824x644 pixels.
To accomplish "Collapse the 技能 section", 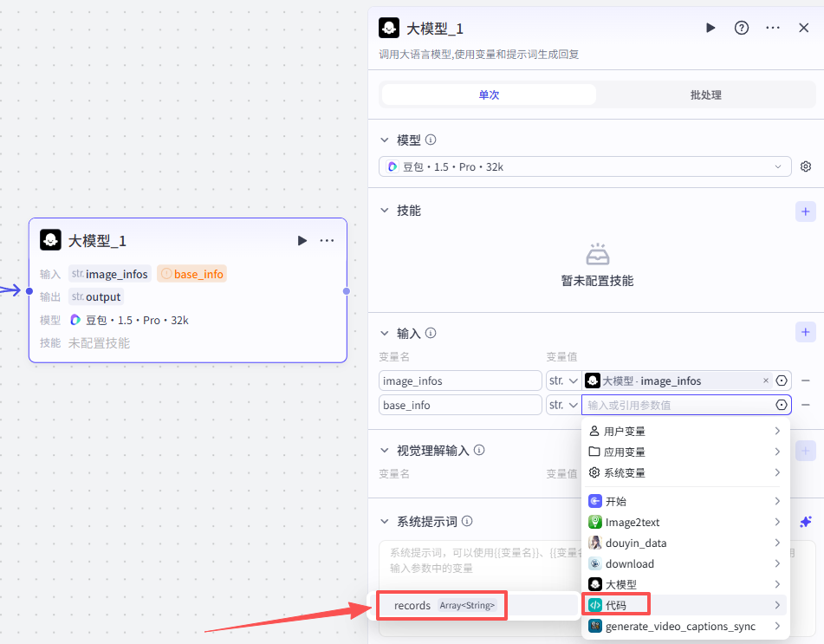I will 386,211.
